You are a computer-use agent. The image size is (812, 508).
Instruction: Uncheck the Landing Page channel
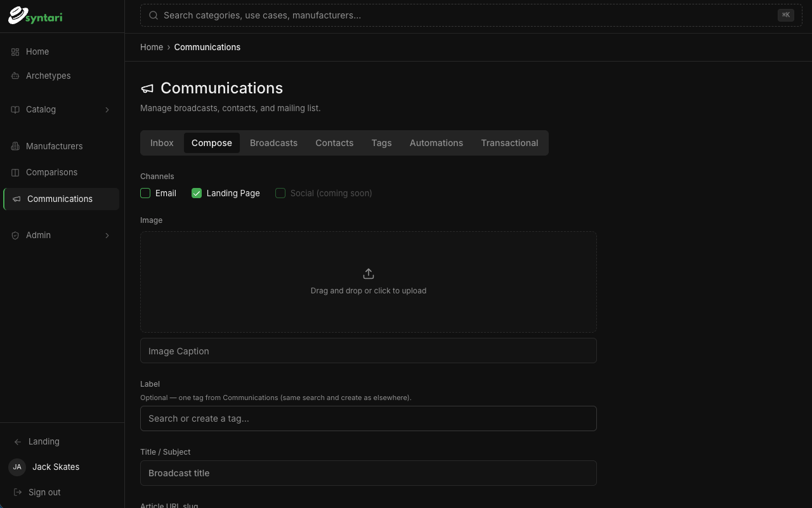pos(197,193)
